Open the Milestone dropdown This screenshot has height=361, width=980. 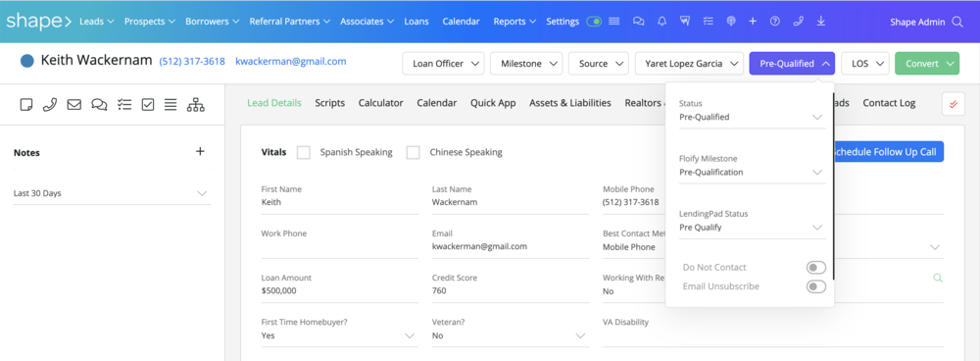pyautogui.click(x=526, y=63)
